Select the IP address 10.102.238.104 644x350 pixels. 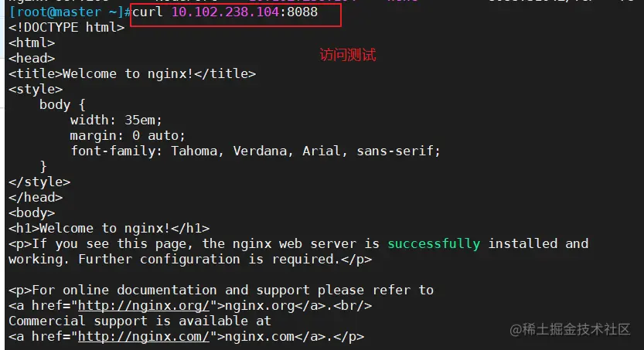[x=225, y=12]
